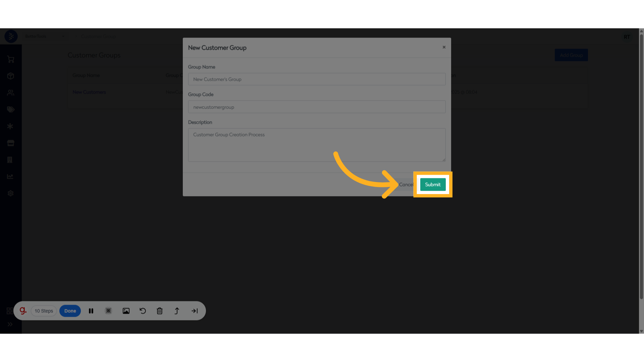The image size is (644, 362).
Task: Click into the Group Code field
Action: pyautogui.click(x=317, y=107)
